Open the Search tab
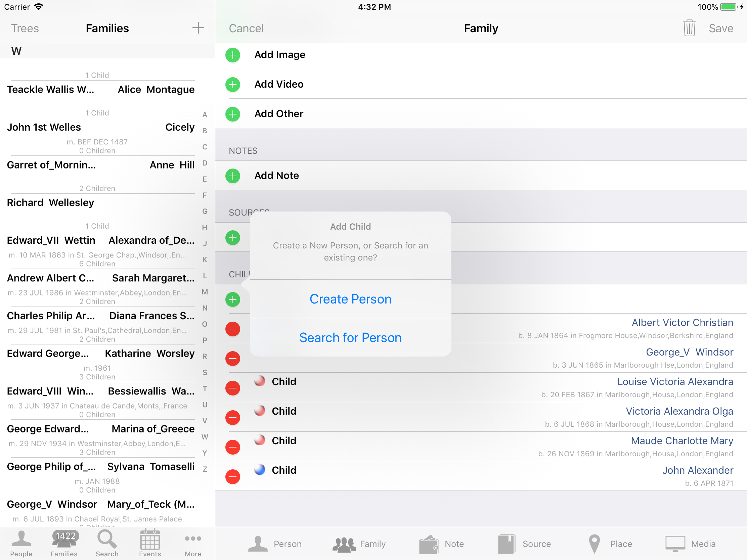The image size is (747, 560). tap(107, 543)
